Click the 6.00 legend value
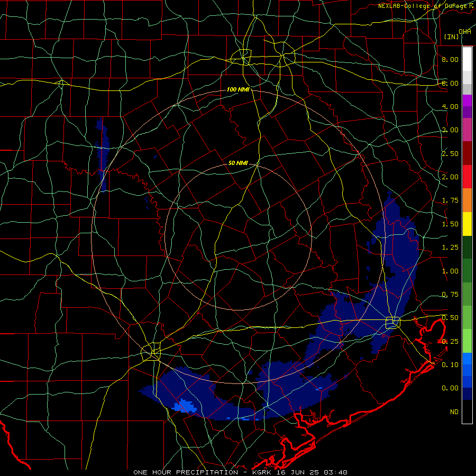Viewport: 476px width, 476px height. (450, 83)
